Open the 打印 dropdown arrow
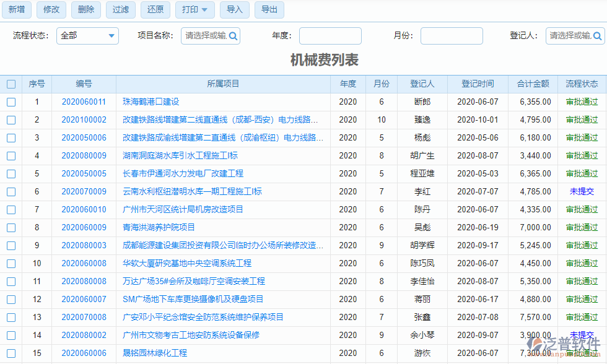607x364 pixels. click(205, 10)
